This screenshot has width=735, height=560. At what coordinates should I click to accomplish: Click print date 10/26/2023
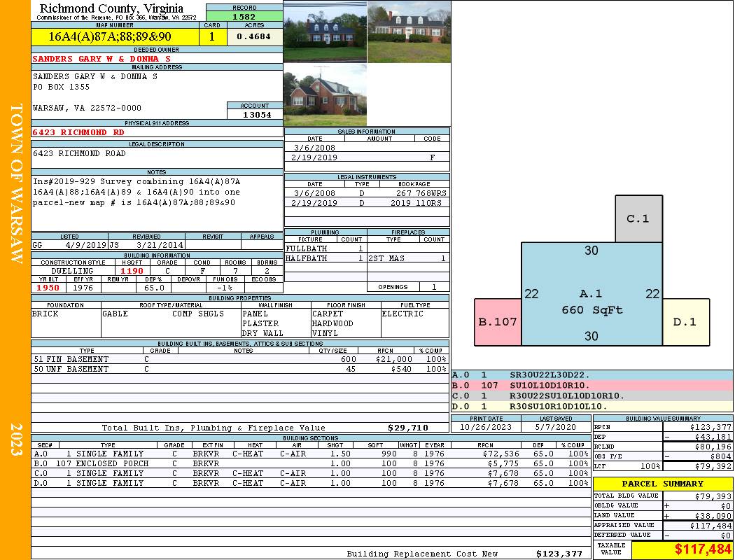click(x=486, y=428)
